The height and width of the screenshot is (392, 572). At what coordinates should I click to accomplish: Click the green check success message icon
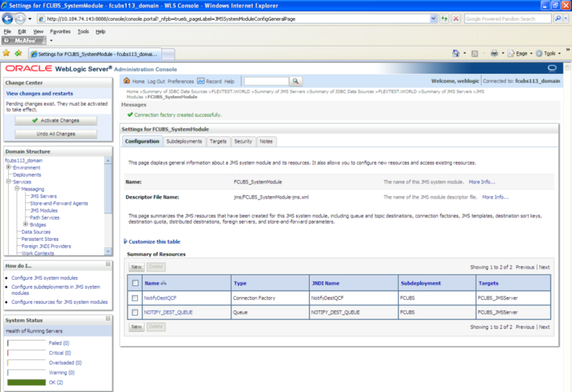click(x=130, y=115)
